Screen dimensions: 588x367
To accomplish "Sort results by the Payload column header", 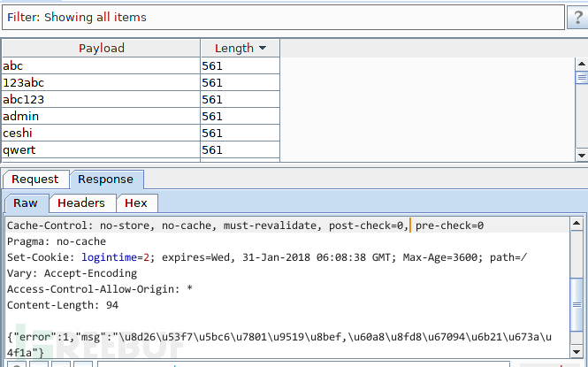I will point(102,48).
